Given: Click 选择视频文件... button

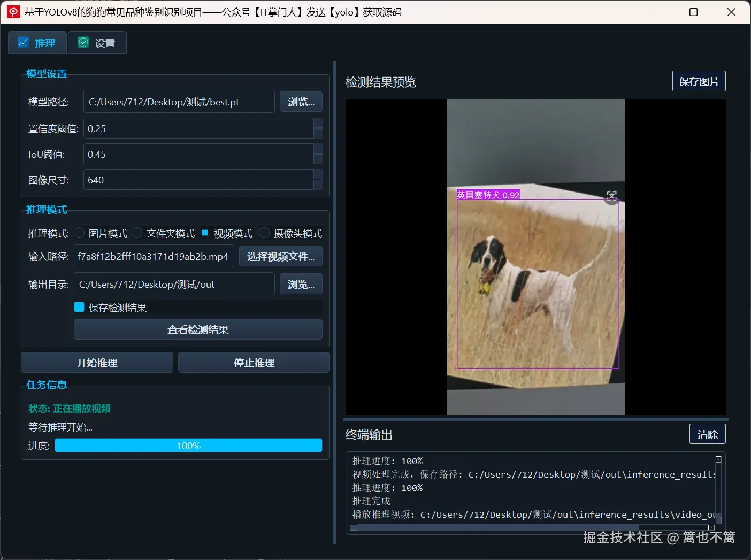Looking at the screenshot, I should (281, 256).
